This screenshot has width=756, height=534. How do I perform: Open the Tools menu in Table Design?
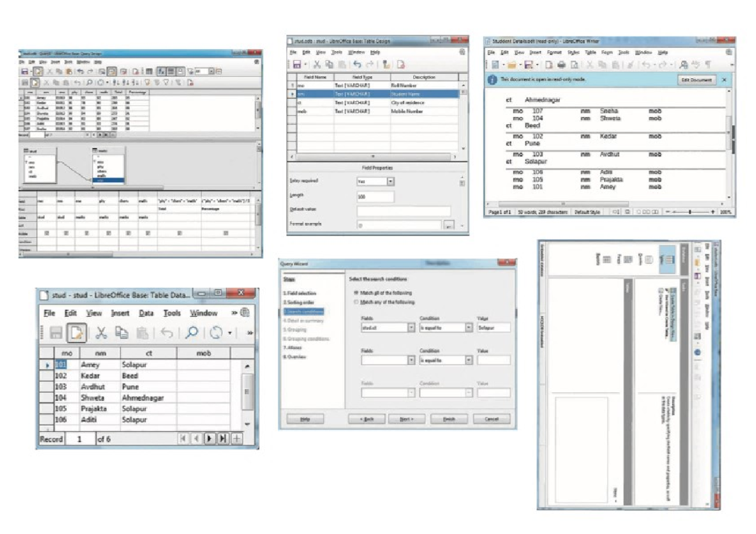336,52
